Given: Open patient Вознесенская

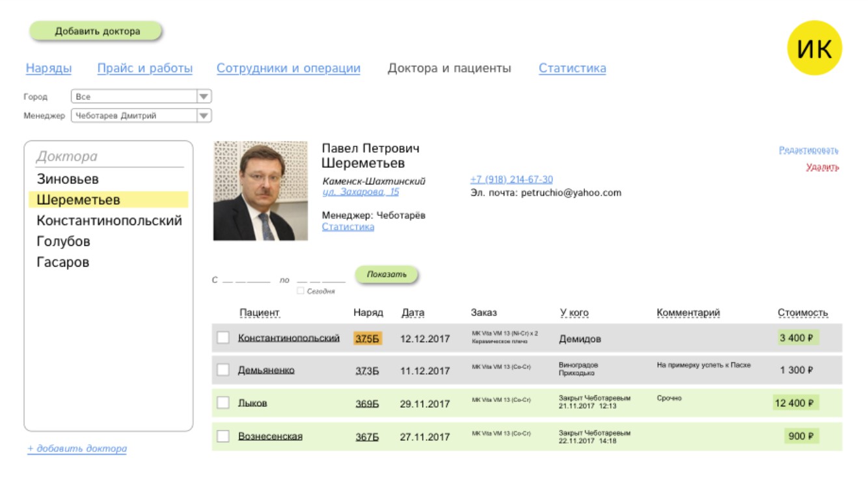Looking at the screenshot, I should [270, 436].
